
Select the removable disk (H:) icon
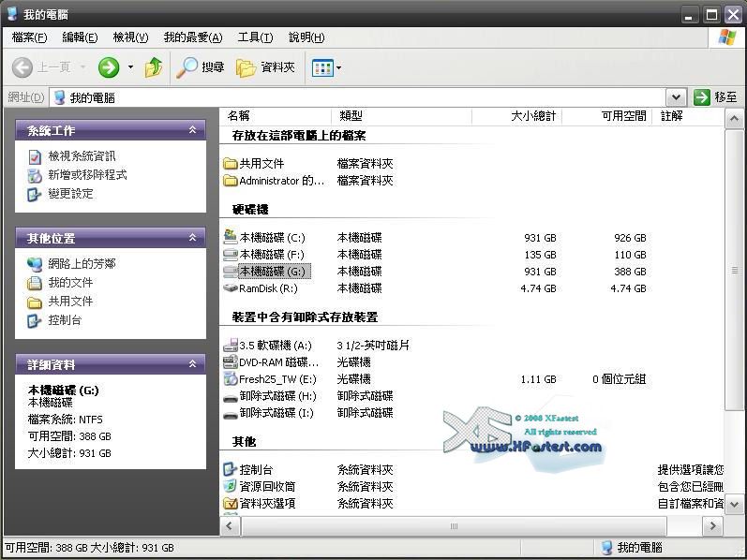click(231, 398)
